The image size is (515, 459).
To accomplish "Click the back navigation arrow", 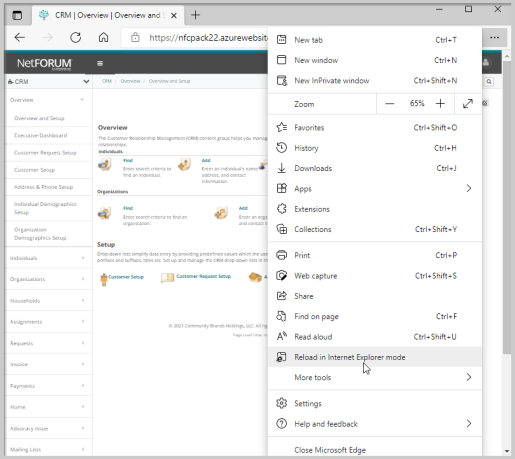I will 20,37.
